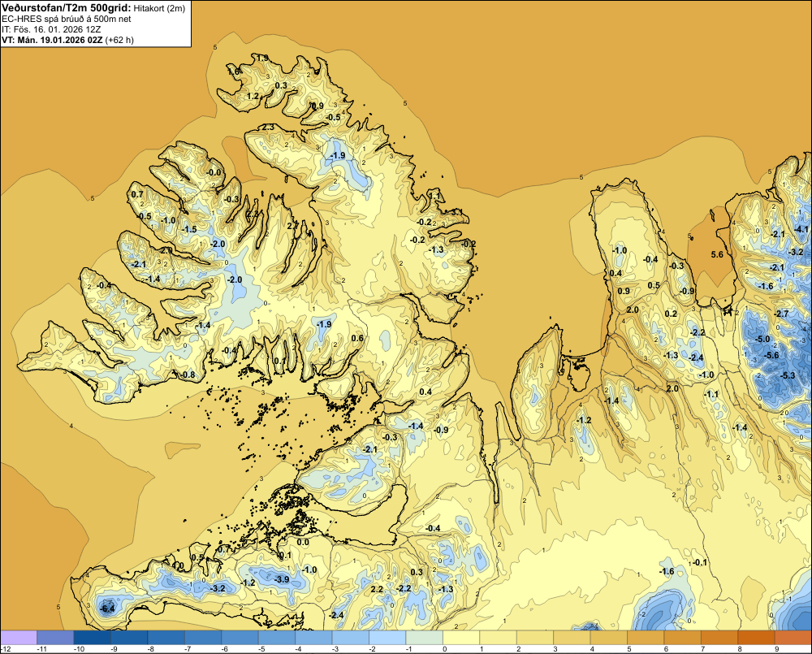Click the '-3' legend tick label
This screenshot has width=812, height=654.
coord(335,649)
